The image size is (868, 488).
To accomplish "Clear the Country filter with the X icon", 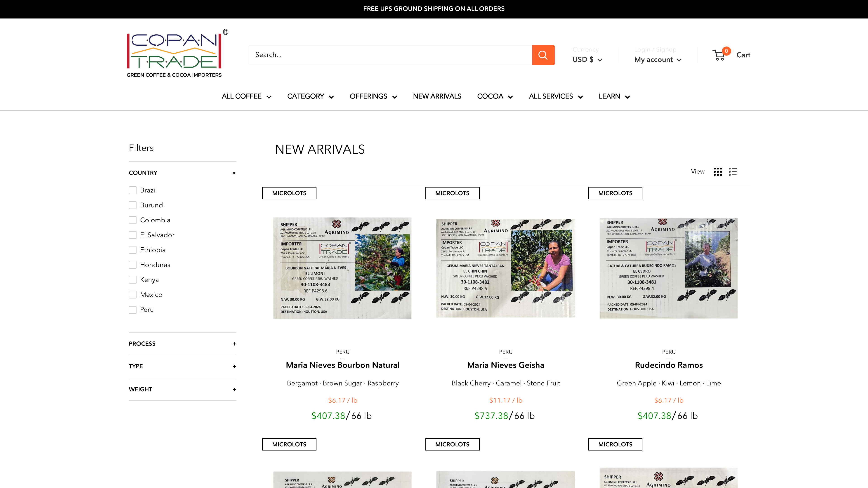I will click(x=234, y=173).
